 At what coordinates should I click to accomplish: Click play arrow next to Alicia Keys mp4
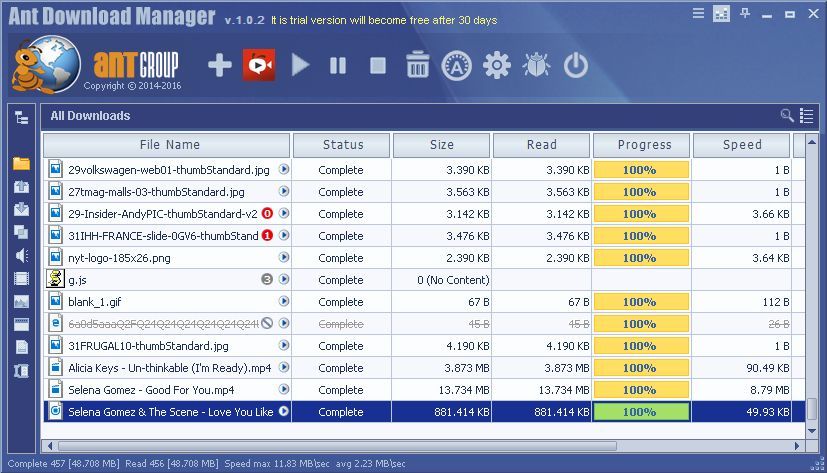coord(284,367)
